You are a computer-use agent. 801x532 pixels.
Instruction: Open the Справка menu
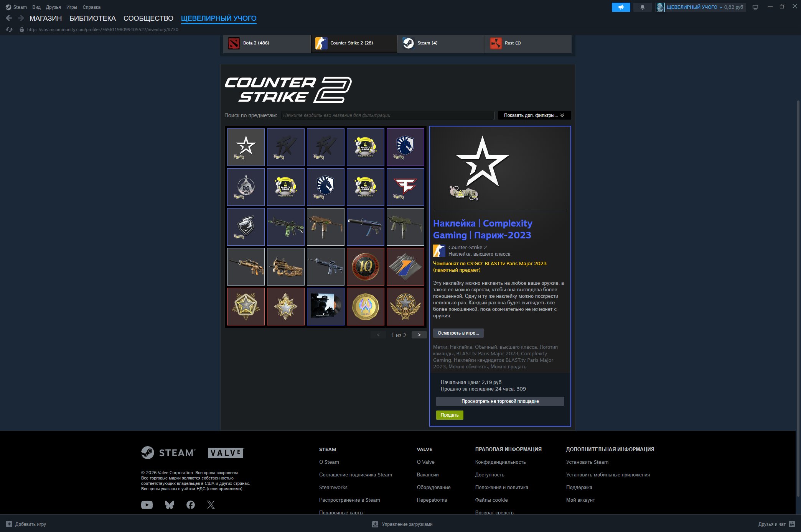coord(92,7)
